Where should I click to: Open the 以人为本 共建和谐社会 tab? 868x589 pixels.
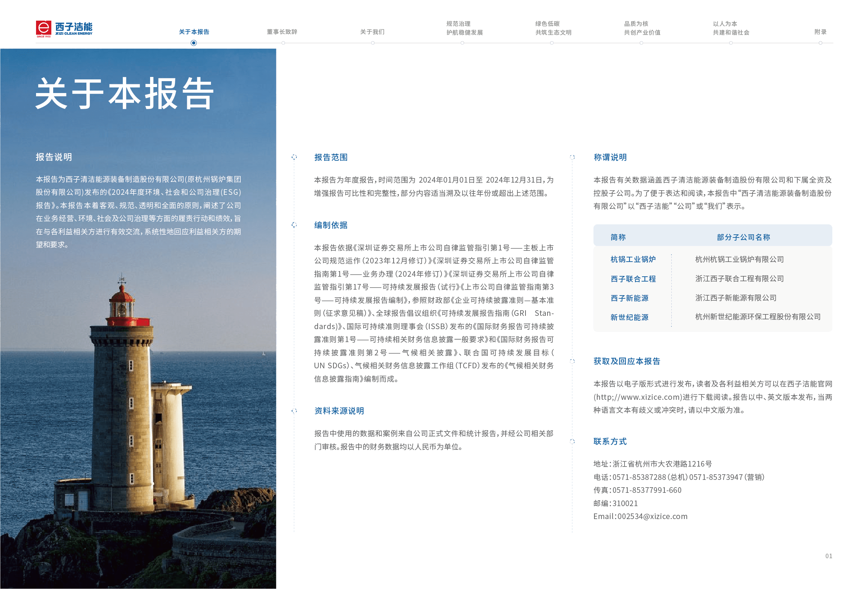tap(731, 28)
